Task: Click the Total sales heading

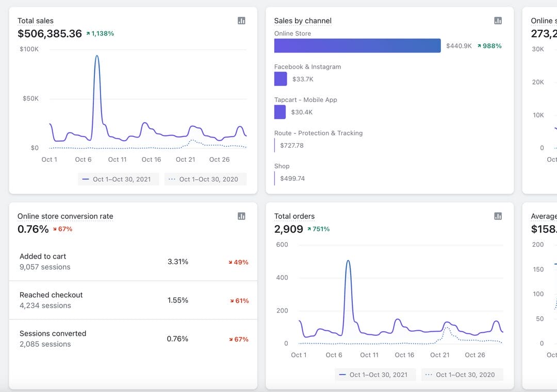Action: tap(36, 21)
